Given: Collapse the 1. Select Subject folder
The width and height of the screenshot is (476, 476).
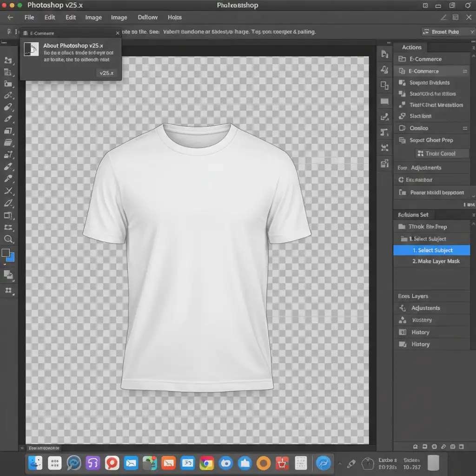Looking at the screenshot, I should (403, 239).
